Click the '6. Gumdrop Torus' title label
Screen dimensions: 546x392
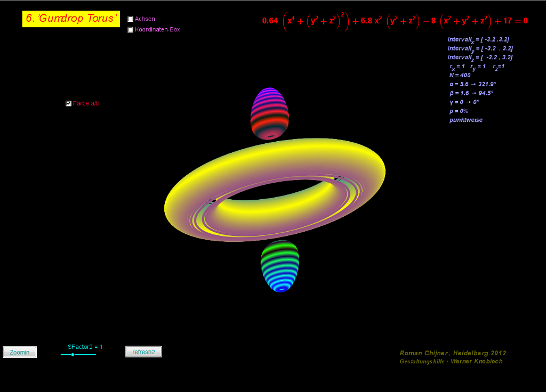coord(71,19)
